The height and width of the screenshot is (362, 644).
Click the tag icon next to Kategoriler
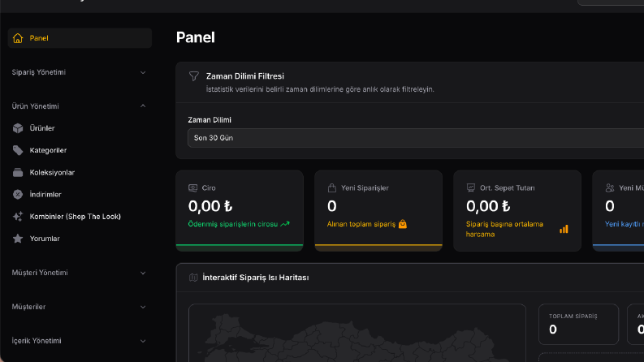(18, 150)
